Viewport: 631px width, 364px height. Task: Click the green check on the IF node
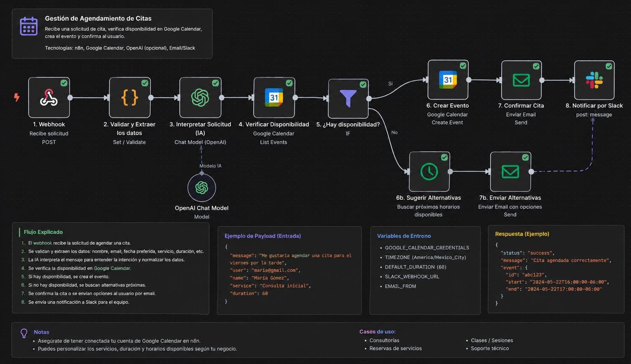[363, 84]
